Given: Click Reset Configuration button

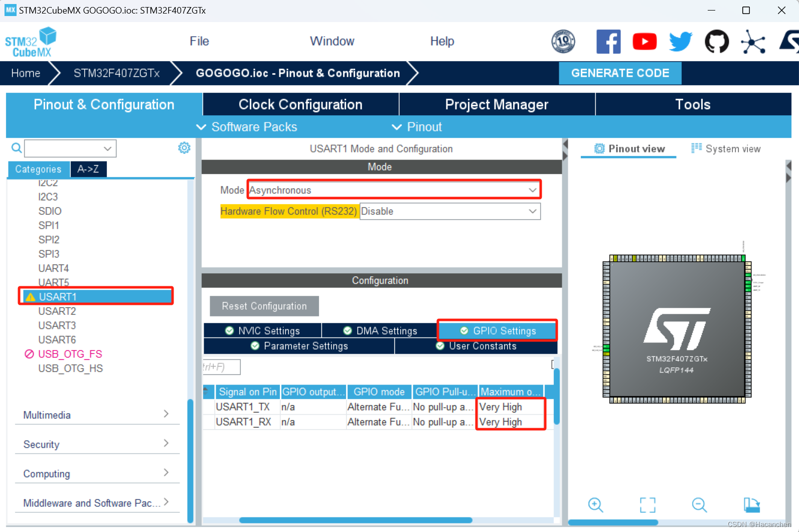Looking at the screenshot, I should pyautogui.click(x=264, y=306).
